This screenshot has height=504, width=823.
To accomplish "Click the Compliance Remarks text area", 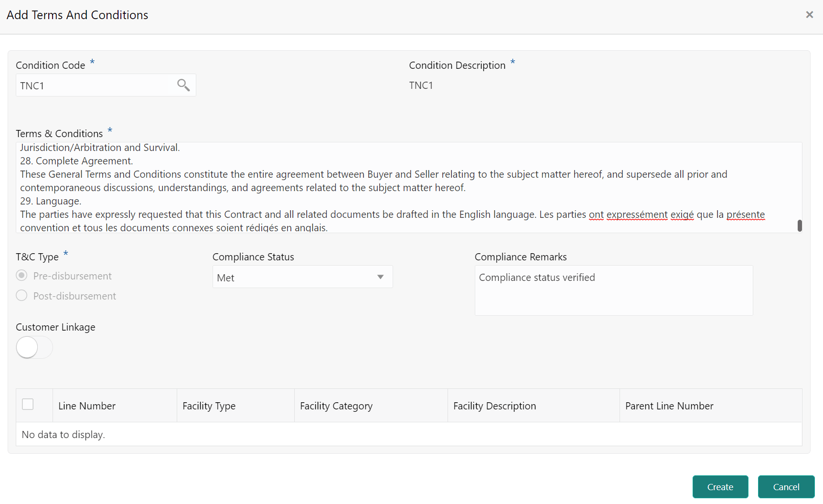I will click(613, 290).
